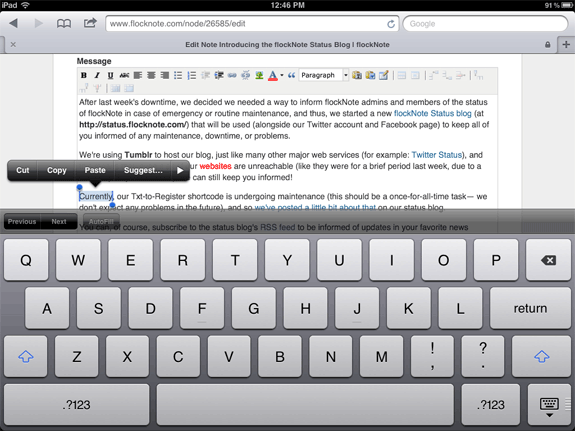Open 'we've posted a little bit' link

pyautogui.click(x=315, y=207)
